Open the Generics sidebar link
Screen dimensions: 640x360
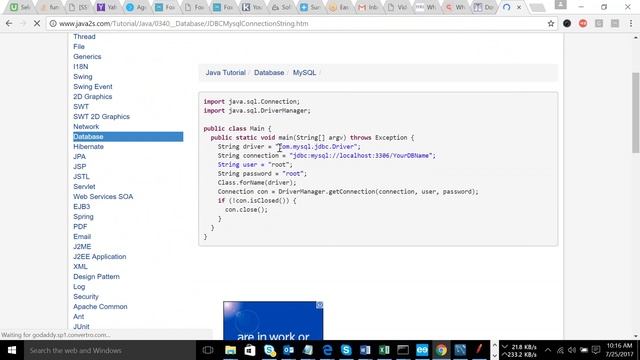(x=87, y=57)
